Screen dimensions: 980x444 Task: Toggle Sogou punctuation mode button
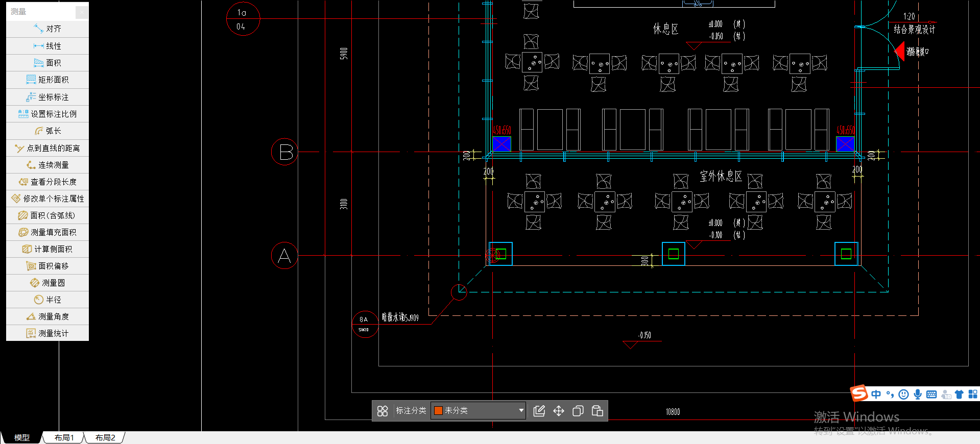pos(890,394)
